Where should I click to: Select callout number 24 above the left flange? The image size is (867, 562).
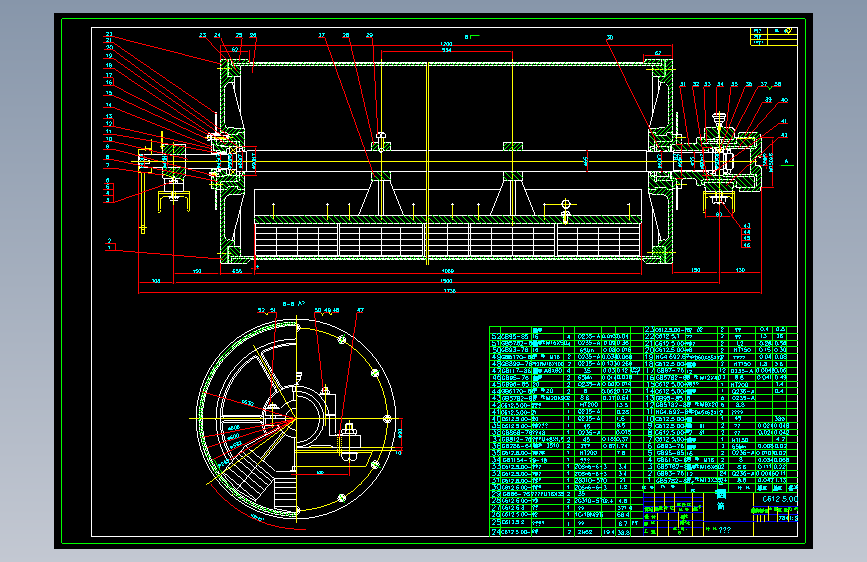point(217,35)
